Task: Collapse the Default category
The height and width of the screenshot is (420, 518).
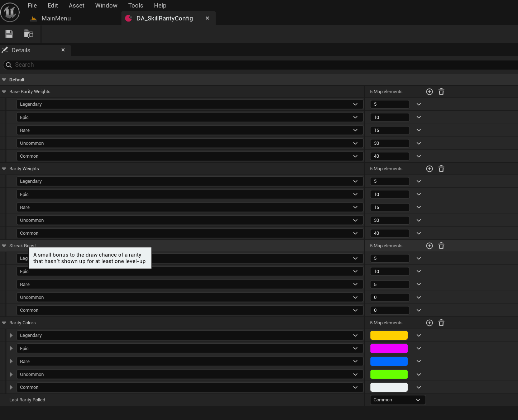Action: click(4, 80)
